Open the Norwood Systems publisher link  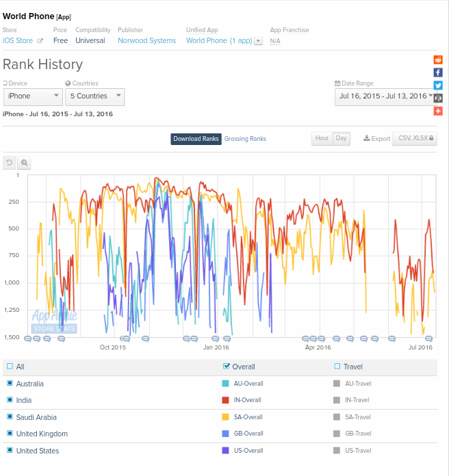coord(146,41)
